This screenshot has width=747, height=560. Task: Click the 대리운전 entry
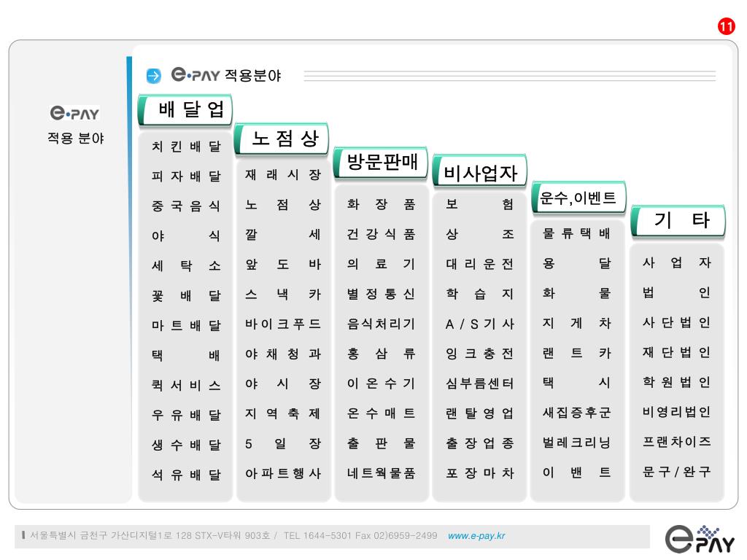point(480,264)
